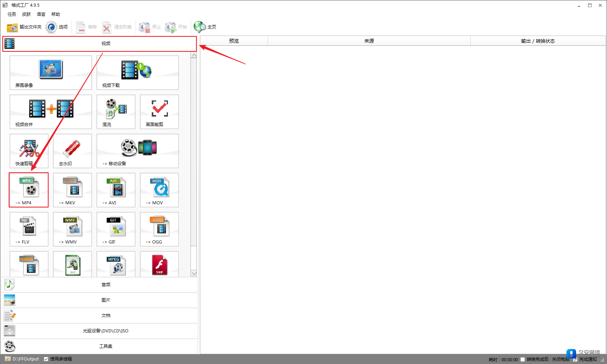Open the Skin (皮肤) menu
Image resolution: width=607 pixels, height=364 pixels.
click(26, 14)
